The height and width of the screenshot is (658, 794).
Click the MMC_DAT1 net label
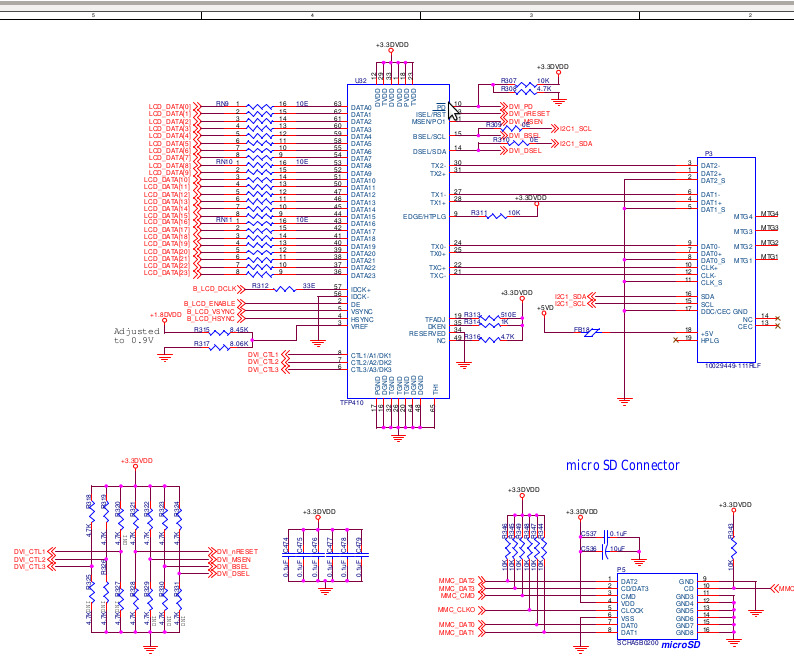pos(457,633)
